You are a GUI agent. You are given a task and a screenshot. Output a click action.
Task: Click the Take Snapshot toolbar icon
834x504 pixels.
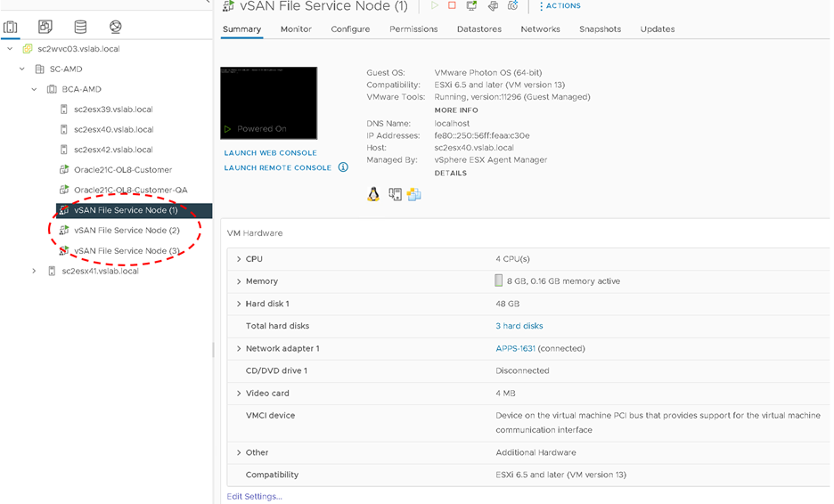click(x=513, y=6)
